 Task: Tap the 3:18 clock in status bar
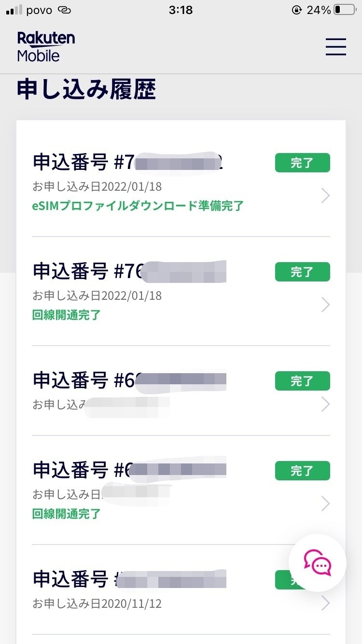[181, 10]
